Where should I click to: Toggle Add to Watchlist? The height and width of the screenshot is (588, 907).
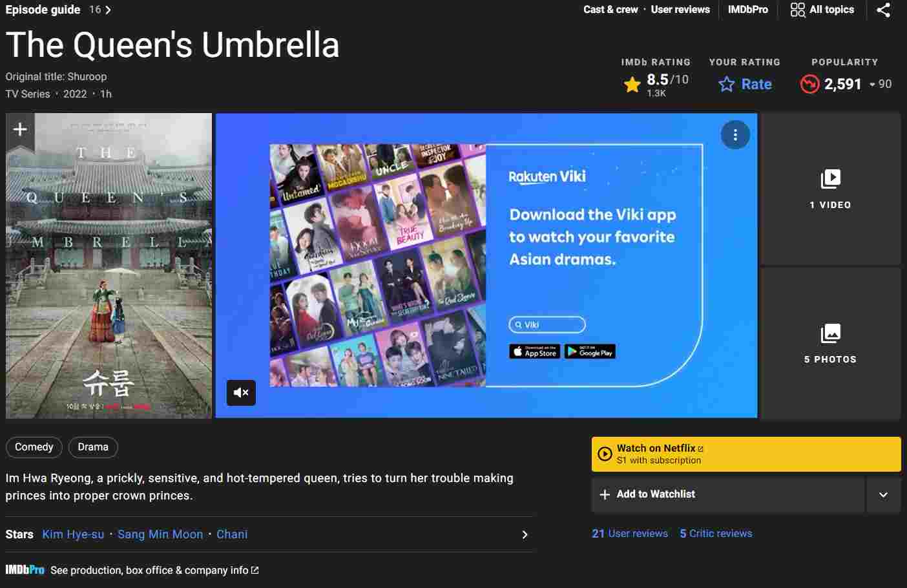[727, 494]
